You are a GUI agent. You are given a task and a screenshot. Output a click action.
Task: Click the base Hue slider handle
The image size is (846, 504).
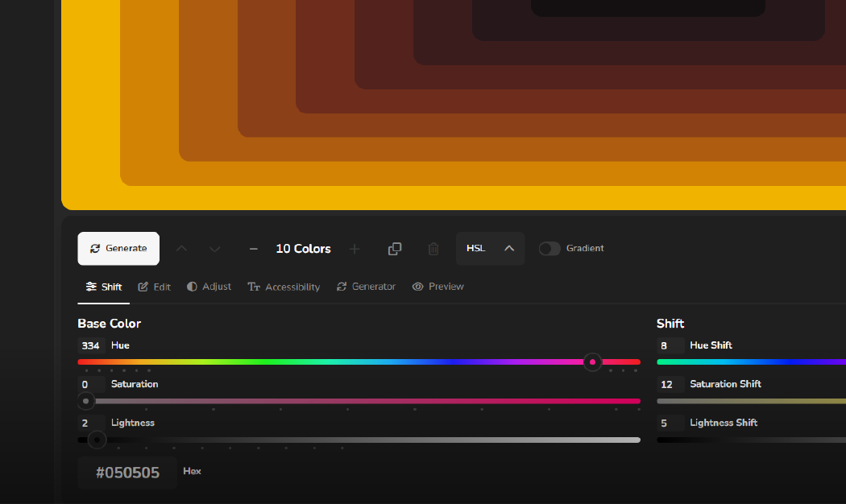(x=592, y=362)
